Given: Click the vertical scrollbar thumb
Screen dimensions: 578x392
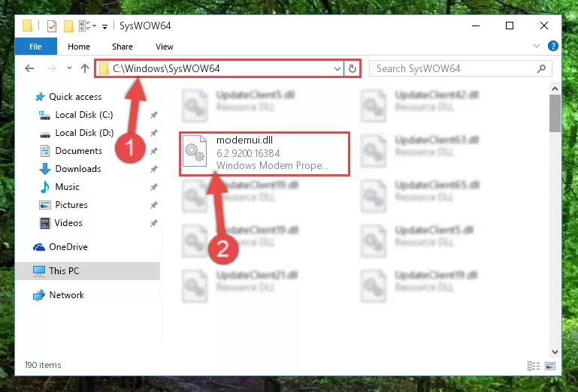Looking at the screenshot, I should click(555, 113).
